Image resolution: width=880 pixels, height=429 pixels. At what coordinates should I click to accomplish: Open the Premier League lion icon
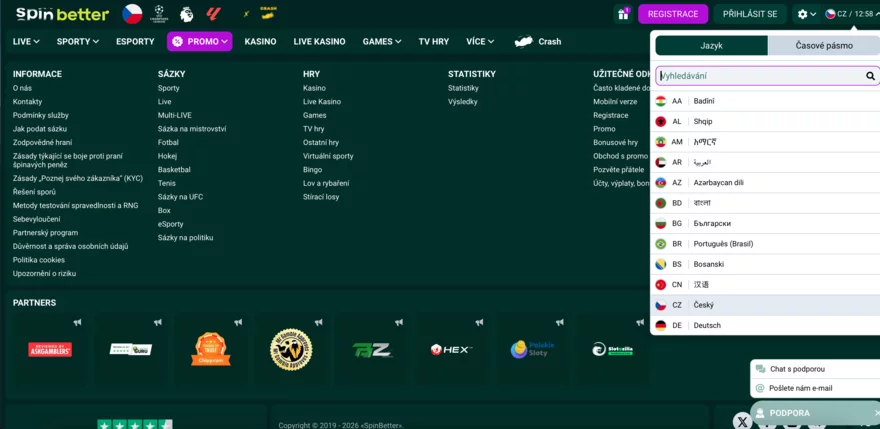tap(186, 14)
